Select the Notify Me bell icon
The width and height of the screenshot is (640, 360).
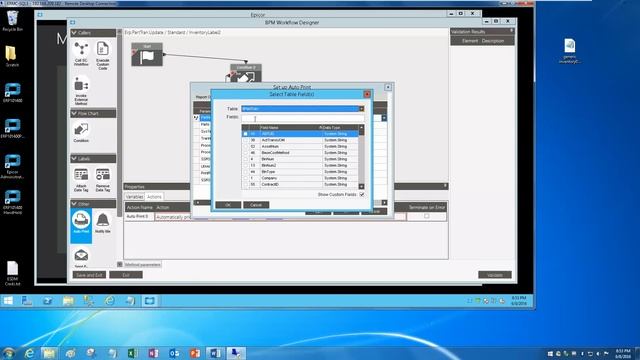(102, 222)
